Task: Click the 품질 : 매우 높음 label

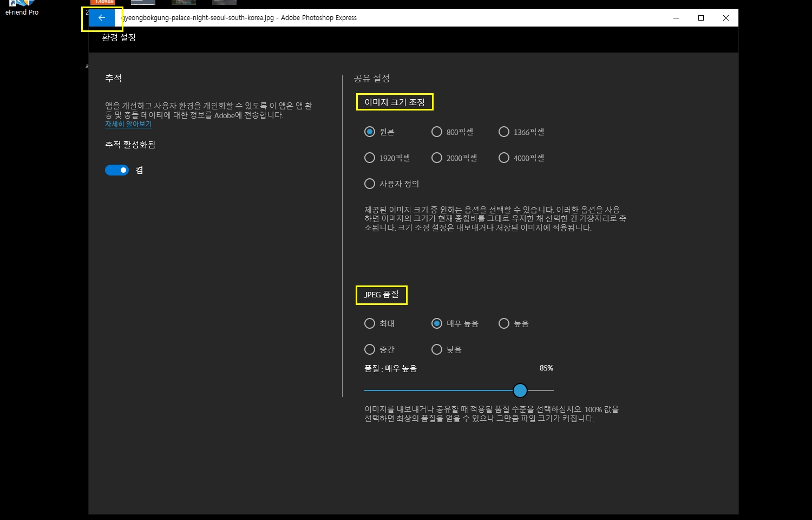Action: (390, 368)
